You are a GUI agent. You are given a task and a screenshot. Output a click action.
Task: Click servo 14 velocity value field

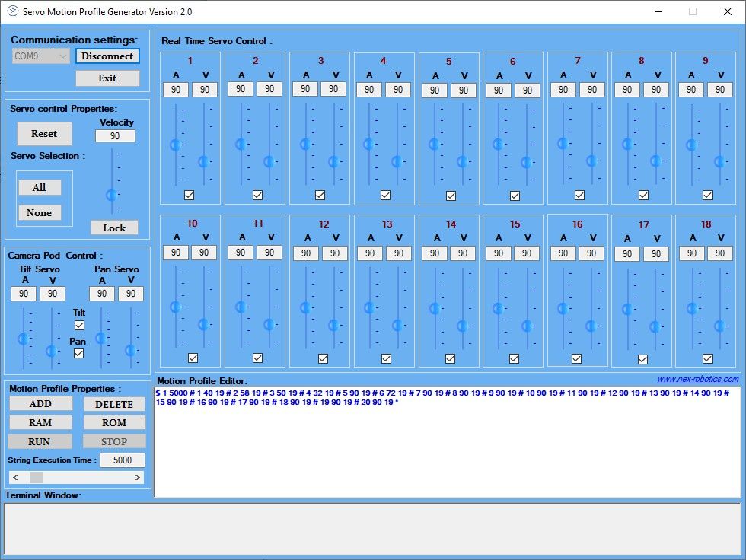463,253
